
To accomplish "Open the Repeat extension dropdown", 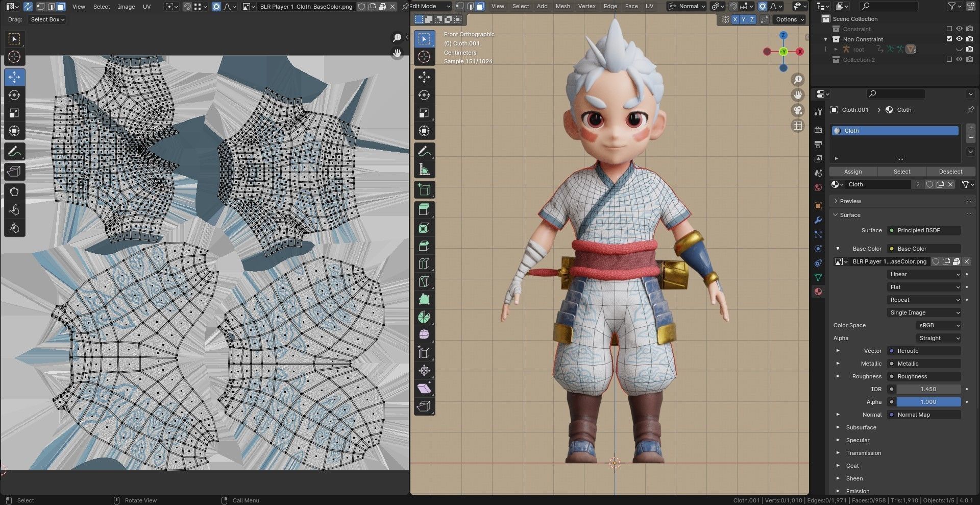I will pos(924,300).
